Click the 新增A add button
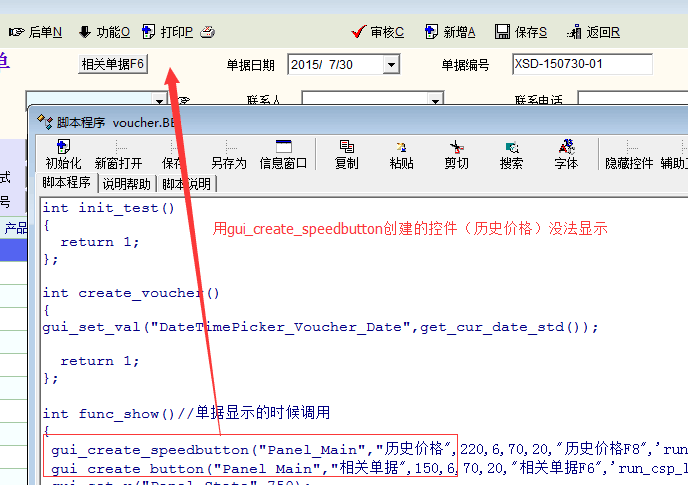Viewport: 688px width, 485px height. pos(450,32)
